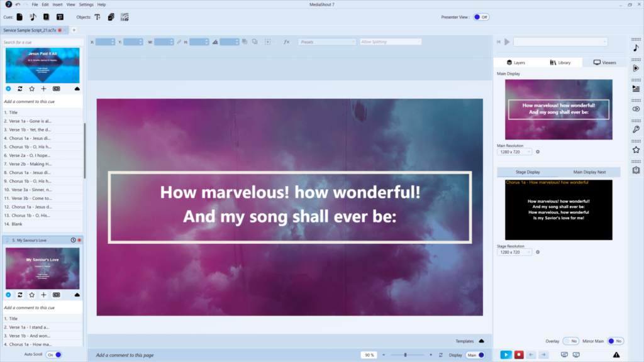The image size is (644, 362).
Task: Open the key panel in right sidebar
Action: coord(636,129)
